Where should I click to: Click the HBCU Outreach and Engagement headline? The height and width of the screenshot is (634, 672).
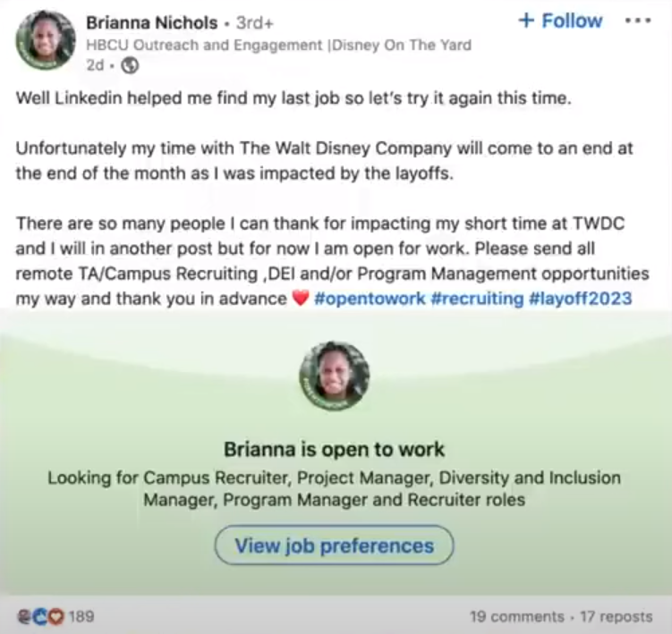pyautogui.click(x=278, y=45)
